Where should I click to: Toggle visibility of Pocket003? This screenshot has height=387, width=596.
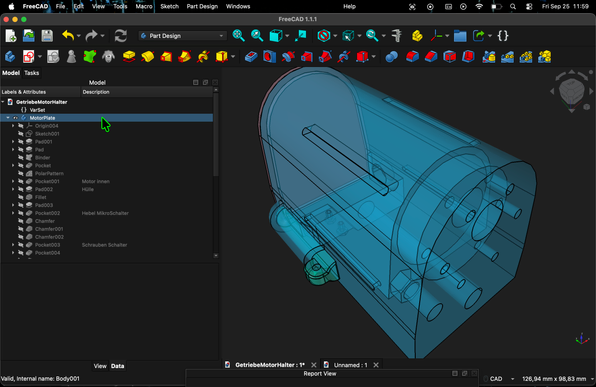[x=21, y=245]
